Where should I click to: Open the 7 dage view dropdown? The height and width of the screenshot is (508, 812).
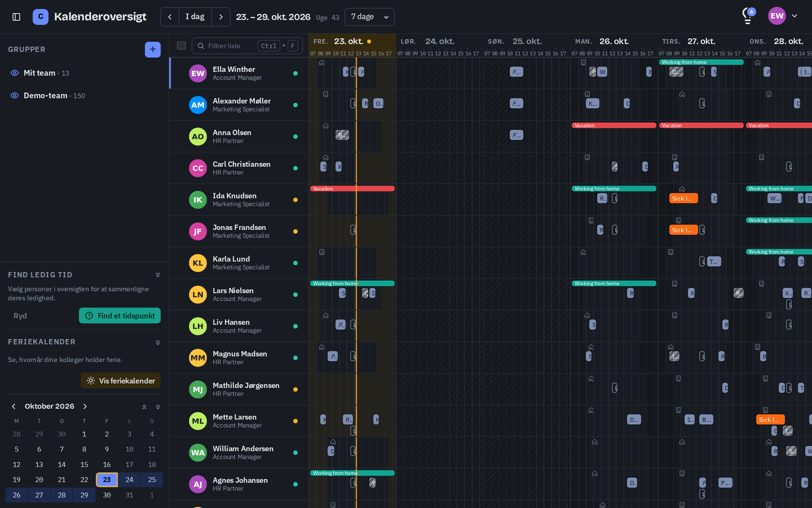point(370,17)
